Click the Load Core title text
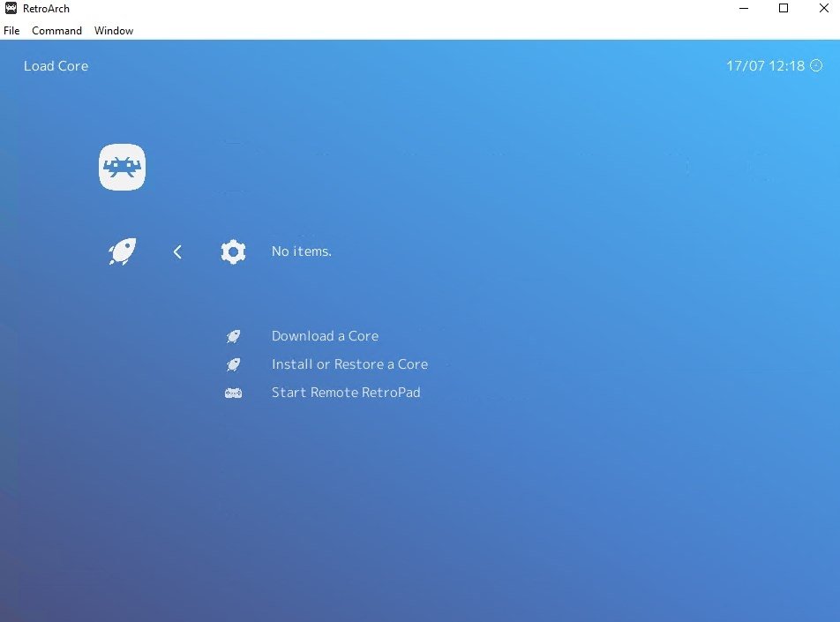Screen dimensions: 840x622 [56, 66]
